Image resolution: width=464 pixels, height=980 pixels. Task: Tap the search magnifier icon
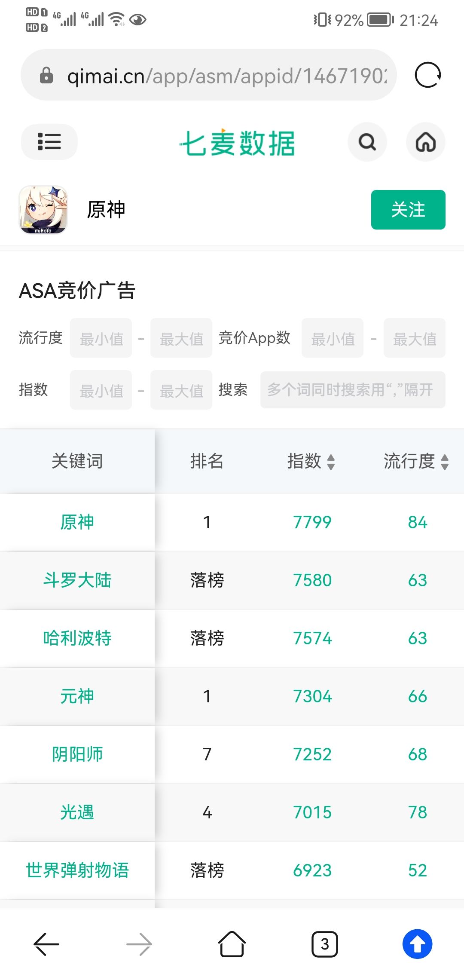[367, 142]
